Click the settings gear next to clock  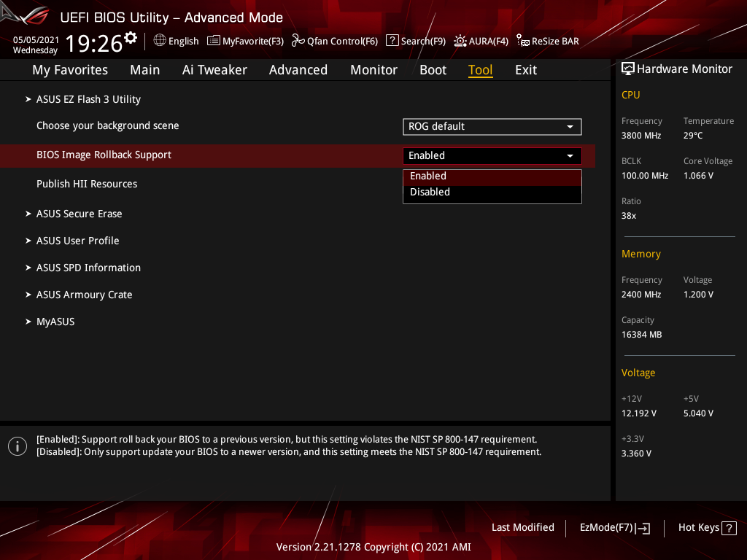click(131, 38)
